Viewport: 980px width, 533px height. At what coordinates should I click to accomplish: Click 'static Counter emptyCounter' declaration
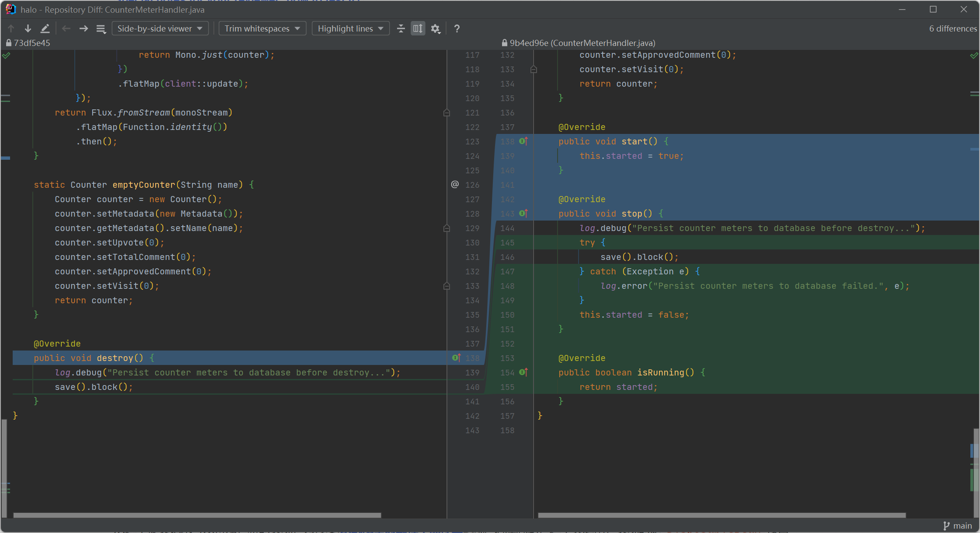[x=144, y=185]
